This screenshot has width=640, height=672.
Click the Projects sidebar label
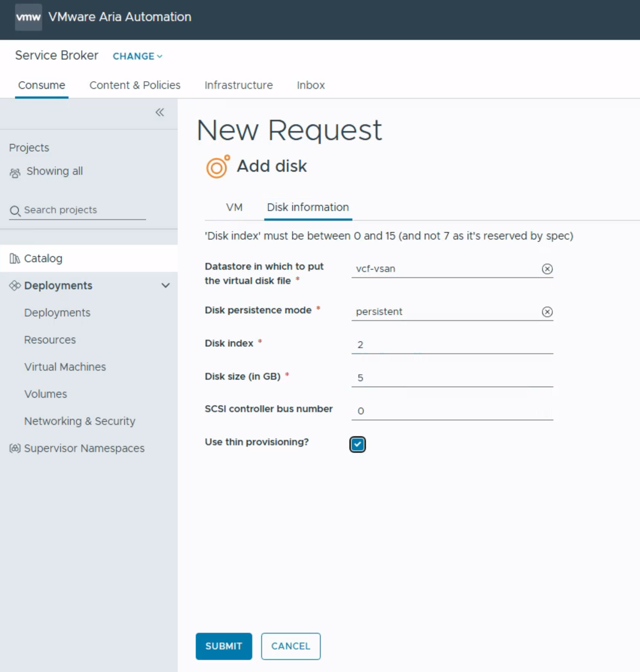tap(29, 148)
